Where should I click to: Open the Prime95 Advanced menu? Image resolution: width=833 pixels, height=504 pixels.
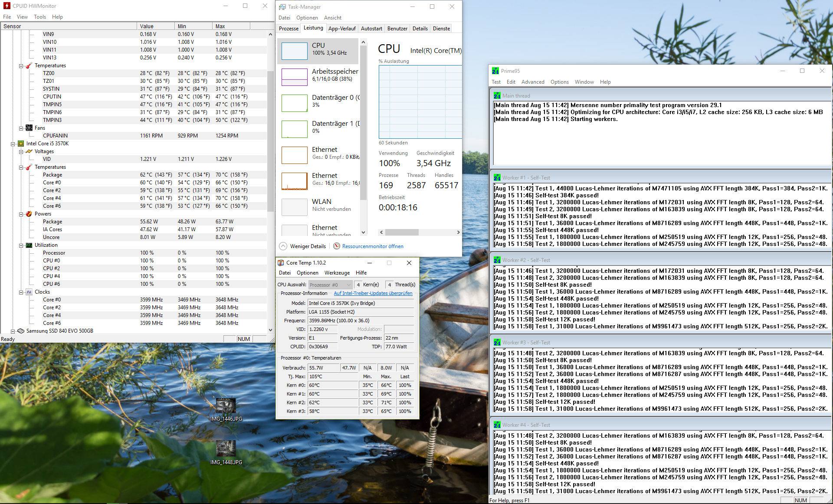[x=532, y=82]
